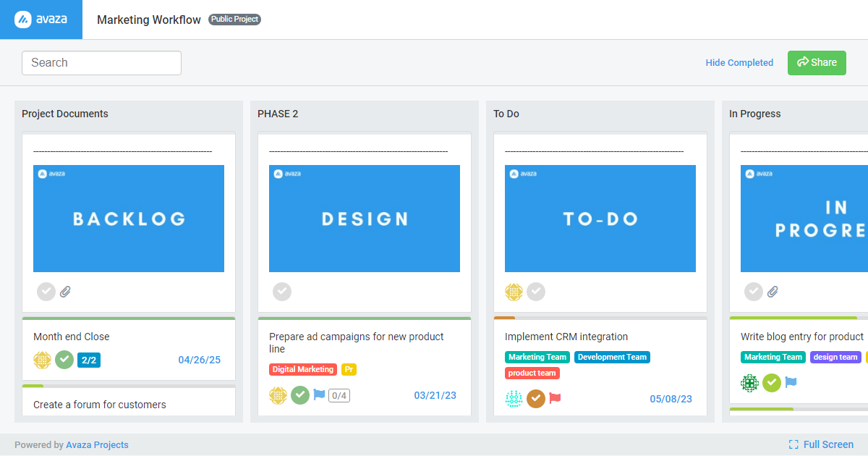Click the Hide Completed link
The height and width of the screenshot is (456, 868).
739,63
